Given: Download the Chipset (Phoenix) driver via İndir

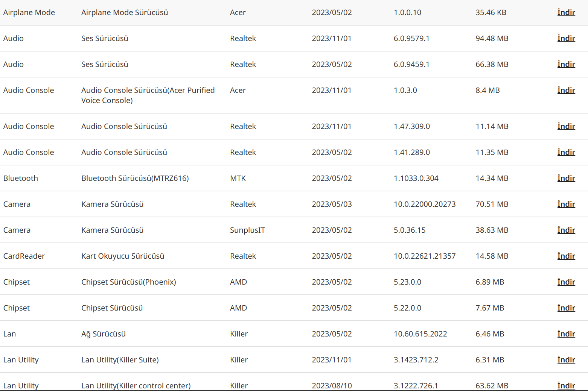Looking at the screenshot, I should [566, 282].
